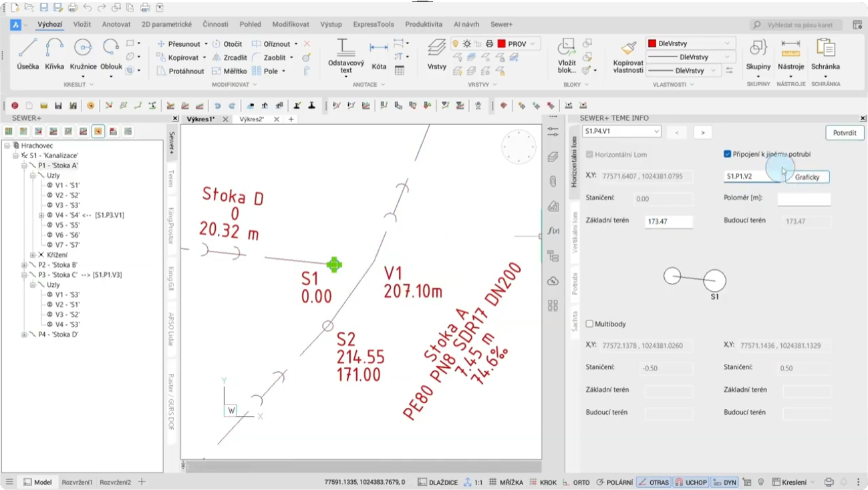Insert a block with Vložit blok
Viewport: 868px width, 490px height.
(x=567, y=53)
